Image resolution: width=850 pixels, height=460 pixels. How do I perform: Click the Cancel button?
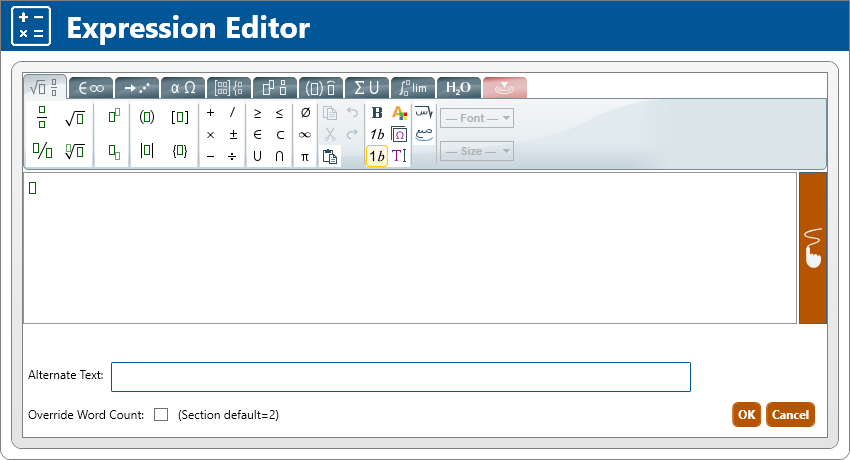click(790, 415)
